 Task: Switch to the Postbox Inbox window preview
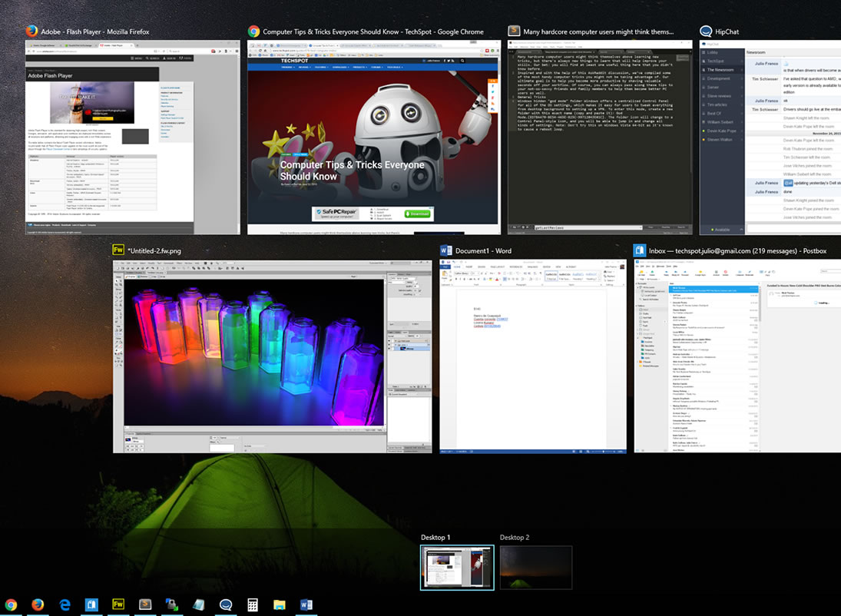pyautogui.click(x=737, y=356)
